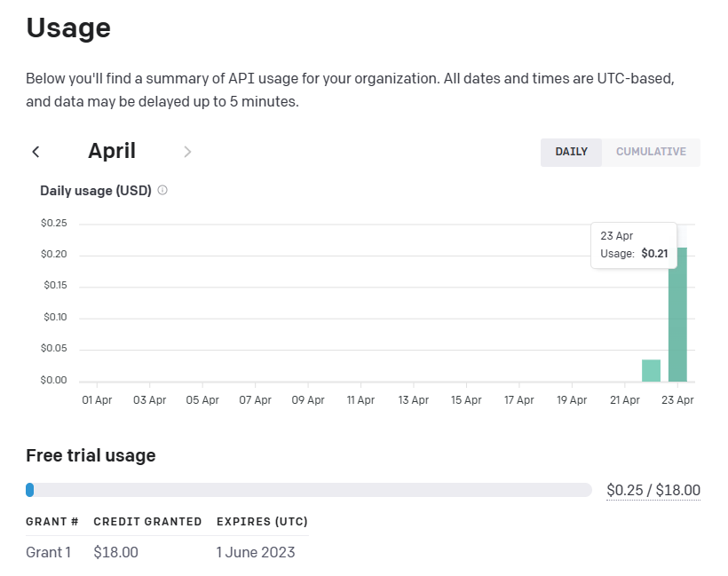The image size is (728, 576).
Task: Click the $0.25 / $18.00 usage total
Action: pos(653,490)
